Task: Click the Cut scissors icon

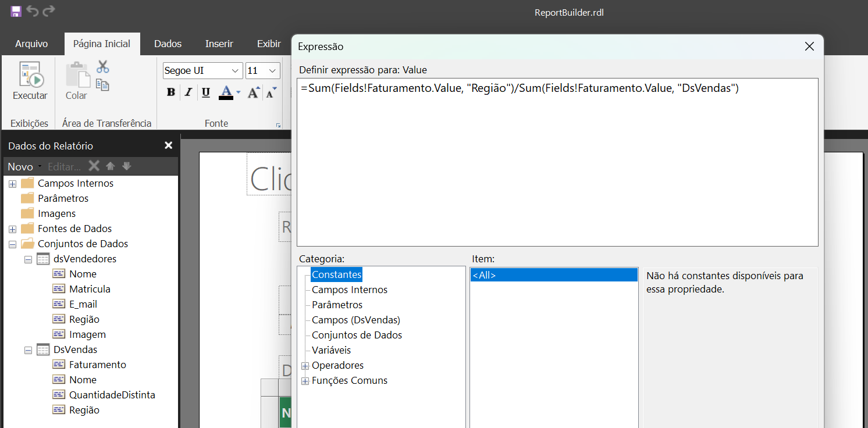Action: point(103,67)
